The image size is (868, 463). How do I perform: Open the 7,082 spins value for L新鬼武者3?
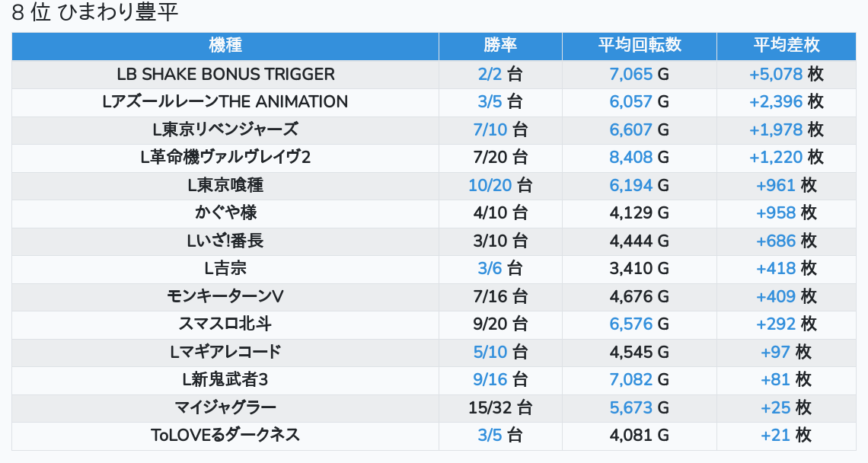point(631,380)
